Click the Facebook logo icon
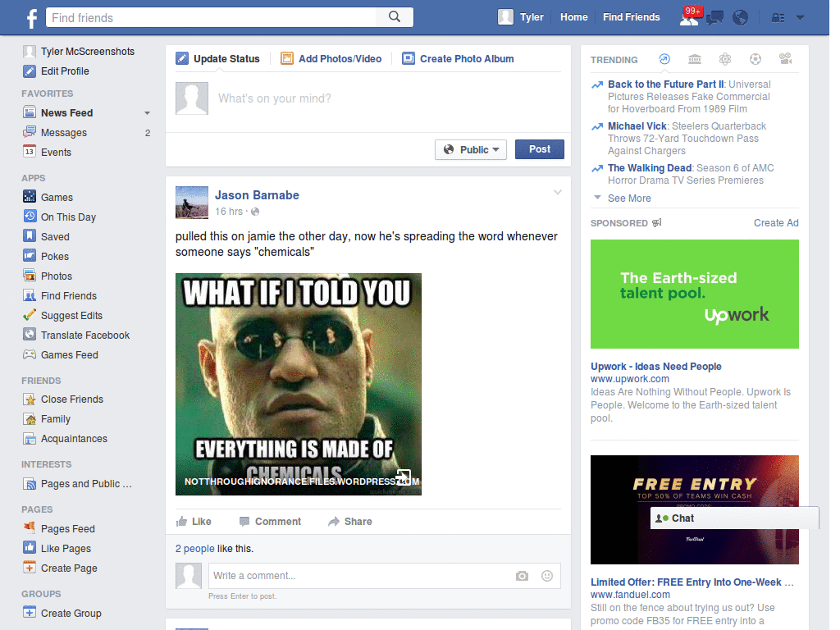Viewport: 840px width, 630px height. (x=32, y=18)
